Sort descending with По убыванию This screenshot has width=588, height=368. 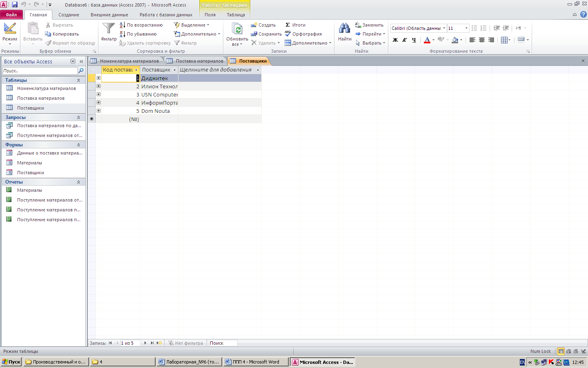(x=138, y=34)
